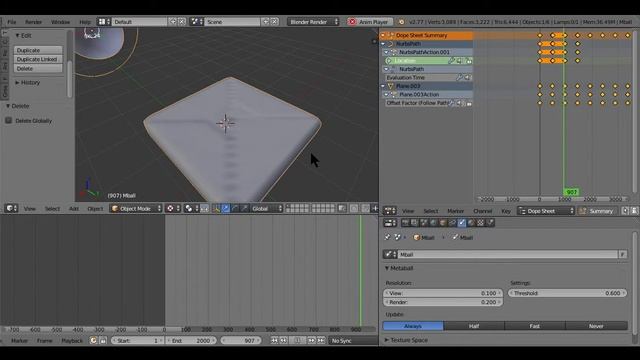Open the Render properties tab icon

tap(405, 223)
